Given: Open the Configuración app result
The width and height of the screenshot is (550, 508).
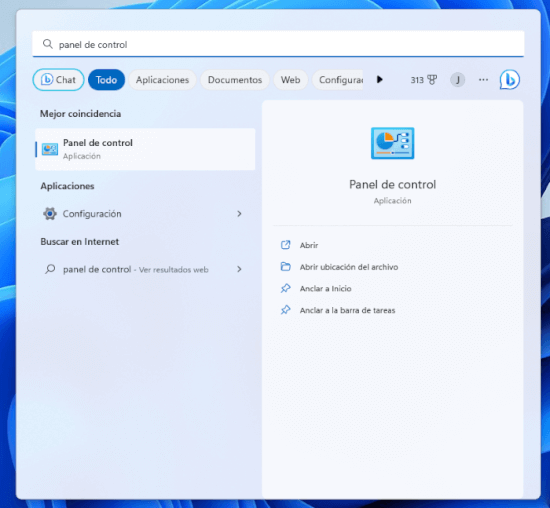Looking at the screenshot, I should pos(145,214).
